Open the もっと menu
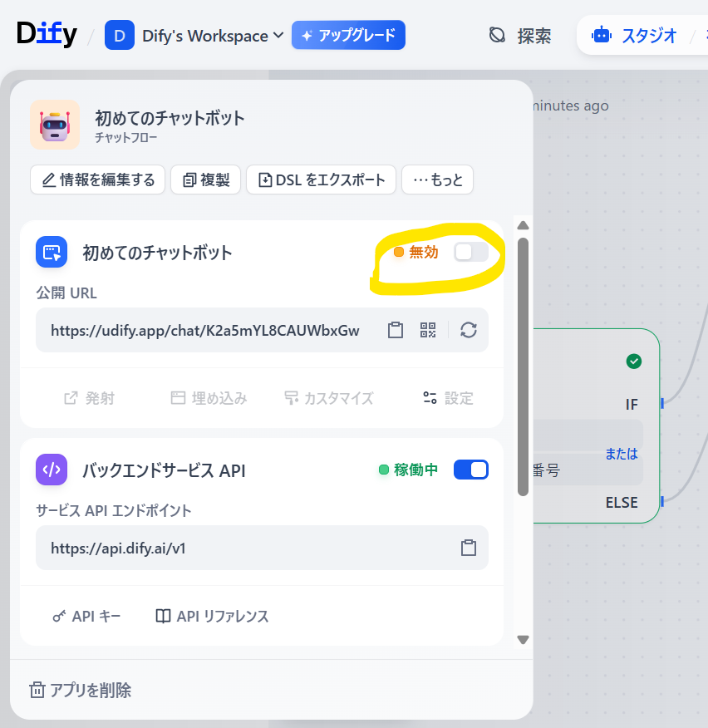708x728 pixels. [x=437, y=180]
